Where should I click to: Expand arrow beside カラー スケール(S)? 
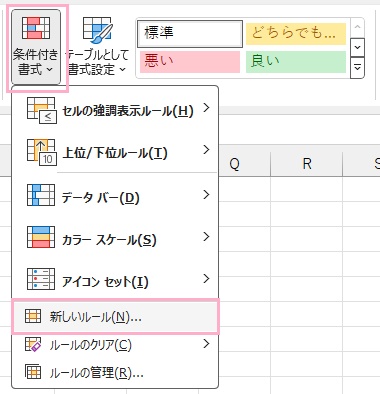click(x=206, y=237)
